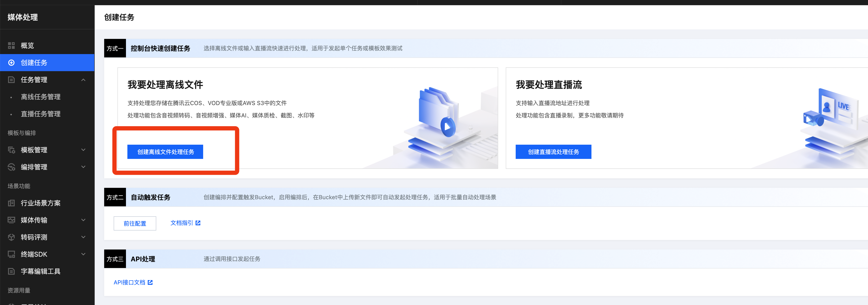Screen dimensions: 868x305
Task: Click the Orchestration Management icon
Action: pyautogui.click(x=11, y=167)
